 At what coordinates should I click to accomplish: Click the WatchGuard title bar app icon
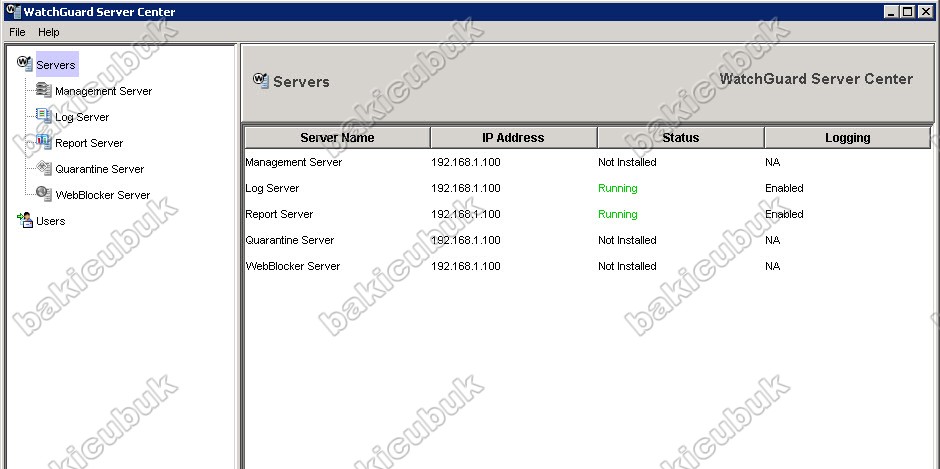[13, 11]
